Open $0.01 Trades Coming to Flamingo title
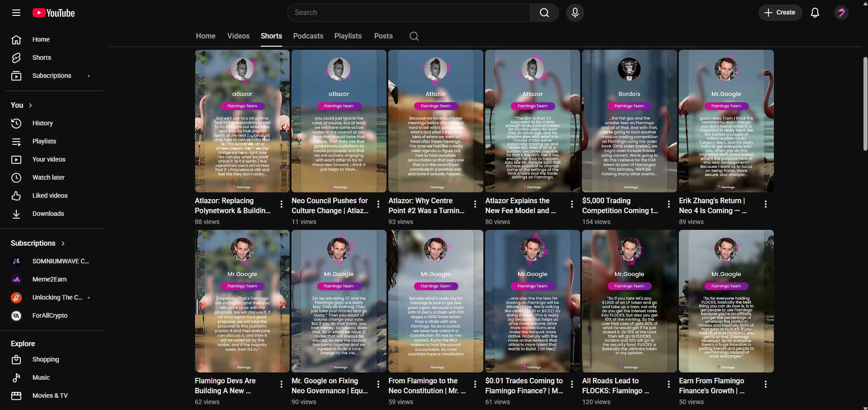The width and height of the screenshot is (868, 410). pyautogui.click(x=524, y=386)
